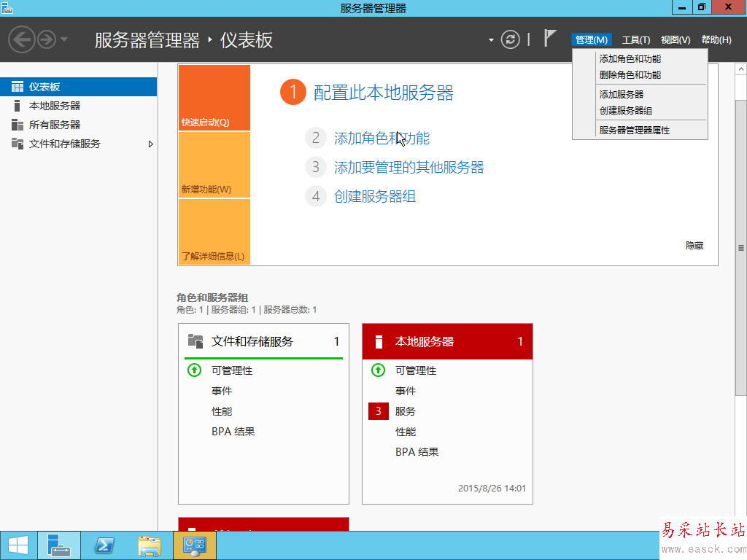
Task: Click the back navigation arrow
Action: point(21,39)
